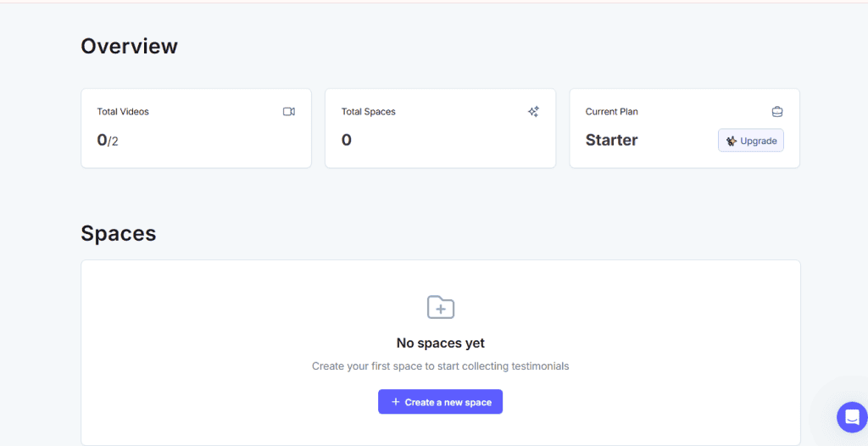
Task: Click the folder-plus icon above No spaces yet
Action: [441, 307]
